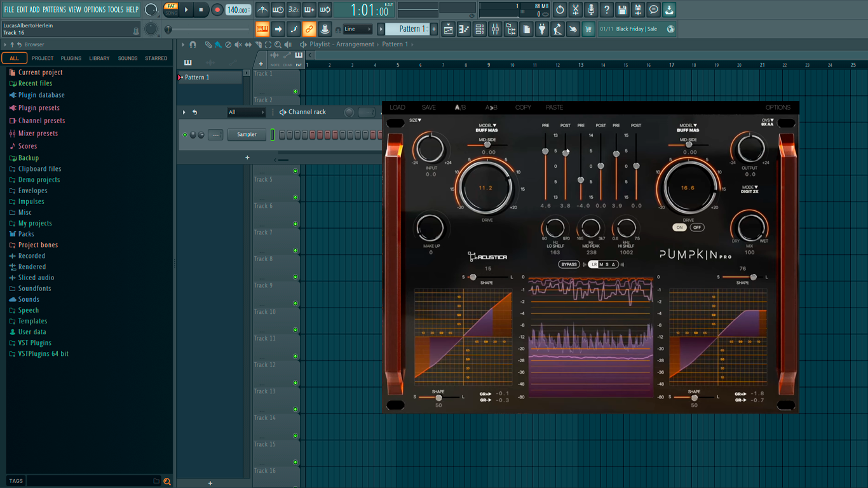Click the Sampler channel button

click(x=247, y=135)
